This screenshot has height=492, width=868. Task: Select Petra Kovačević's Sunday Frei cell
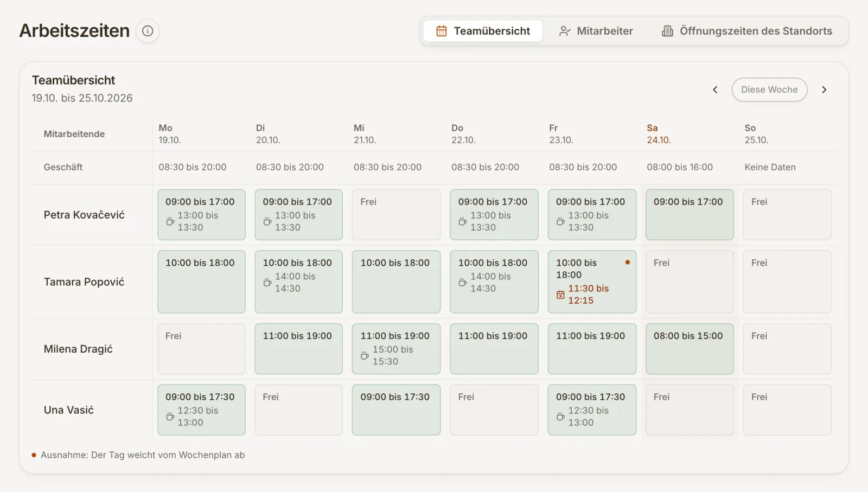(x=787, y=214)
